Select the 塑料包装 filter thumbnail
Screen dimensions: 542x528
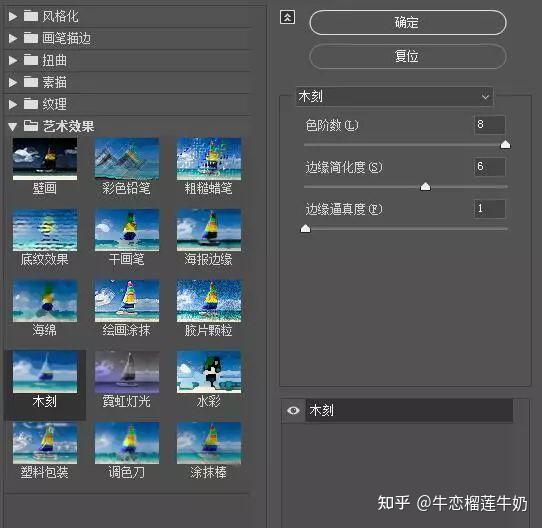pos(45,443)
